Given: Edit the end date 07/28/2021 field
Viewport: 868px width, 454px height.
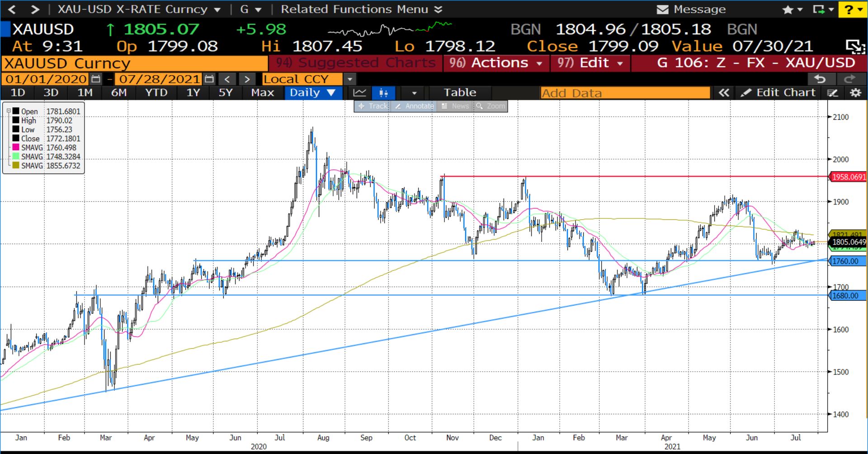Looking at the screenshot, I should tap(159, 79).
